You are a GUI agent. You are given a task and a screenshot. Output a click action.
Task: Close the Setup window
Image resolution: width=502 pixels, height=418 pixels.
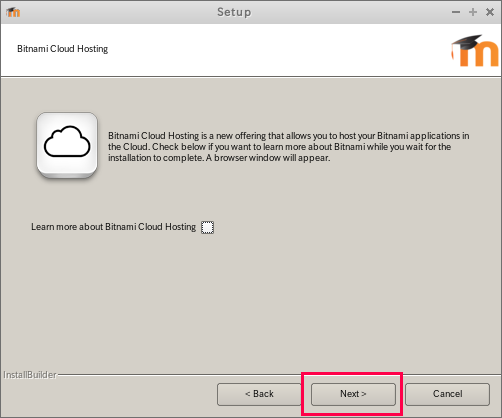[490, 12]
